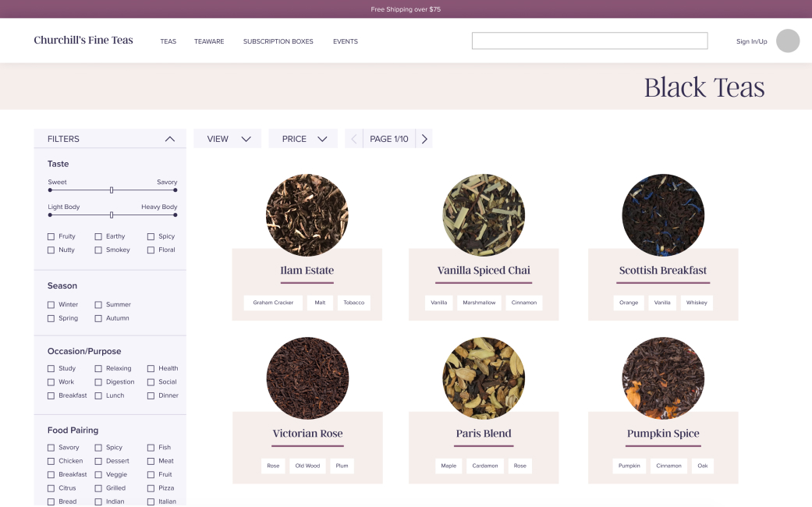Click the user avatar circle icon
The width and height of the screenshot is (812, 507).
(x=788, y=41)
